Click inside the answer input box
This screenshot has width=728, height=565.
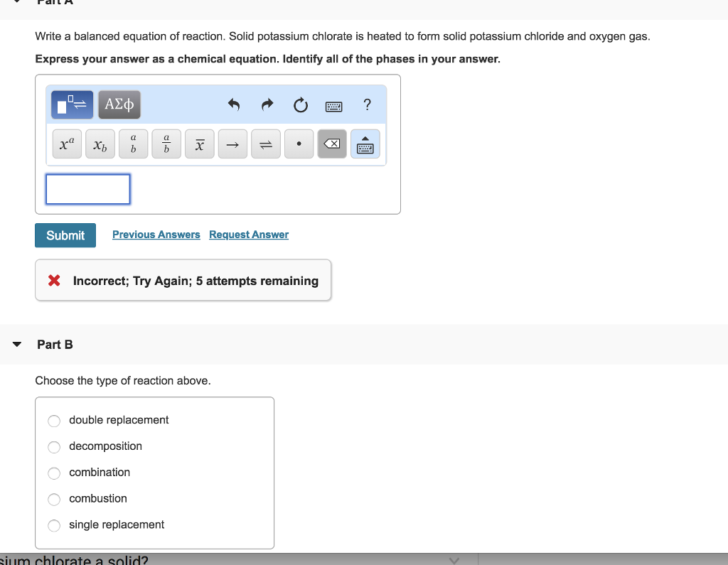87,188
